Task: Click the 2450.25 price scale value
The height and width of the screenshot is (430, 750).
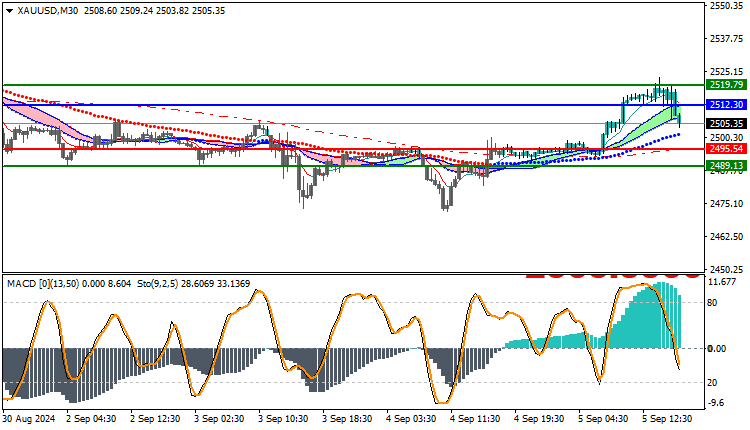Action: (x=726, y=269)
